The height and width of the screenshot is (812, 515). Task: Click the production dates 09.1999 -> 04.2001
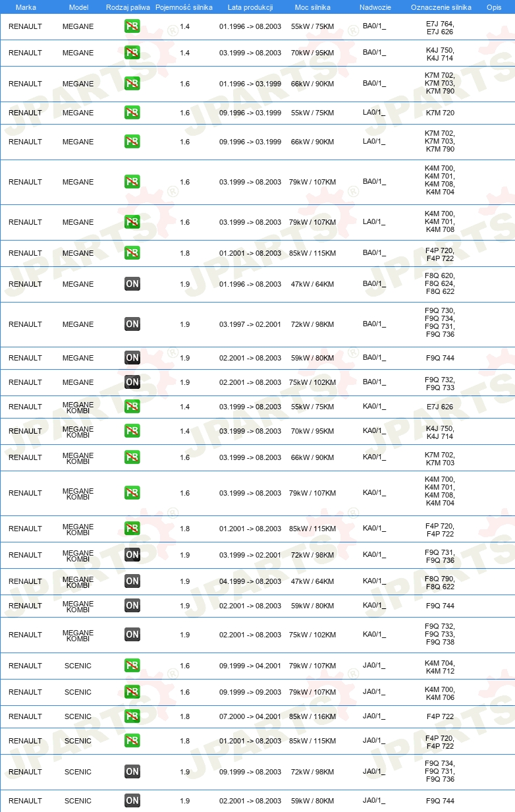click(x=250, y=666)
